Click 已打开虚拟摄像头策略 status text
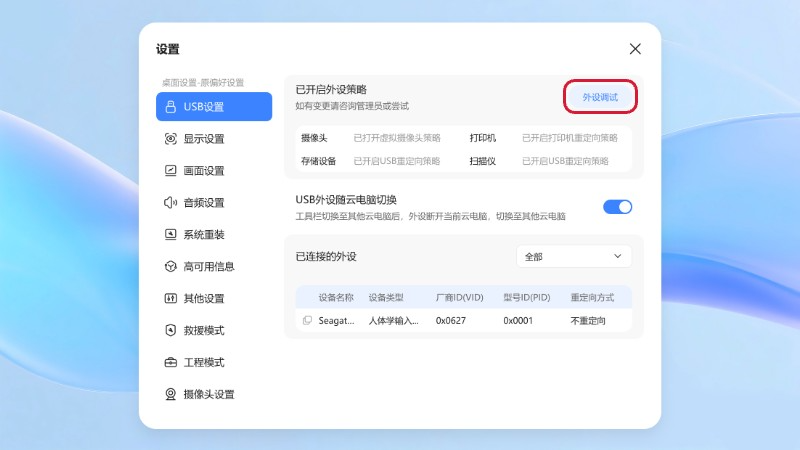This screenshot has width=800, height=450. pyautogui.click(x=396, y=138)
